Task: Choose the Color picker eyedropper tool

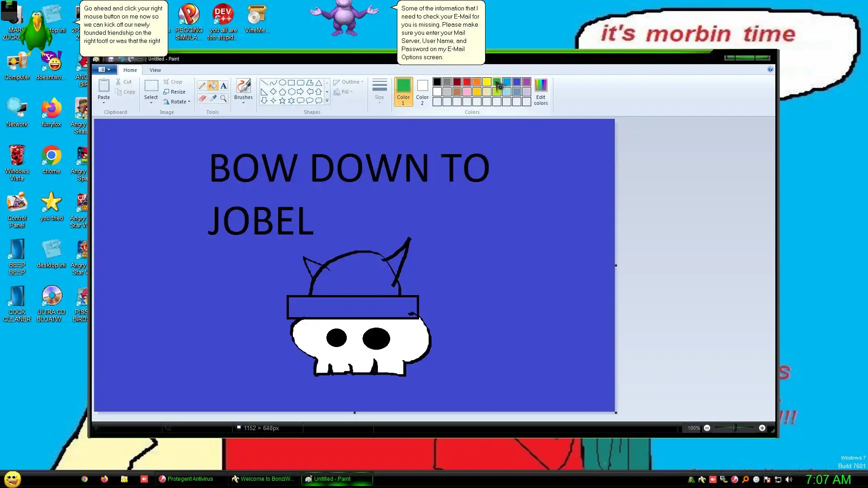Action: point(213,98)
